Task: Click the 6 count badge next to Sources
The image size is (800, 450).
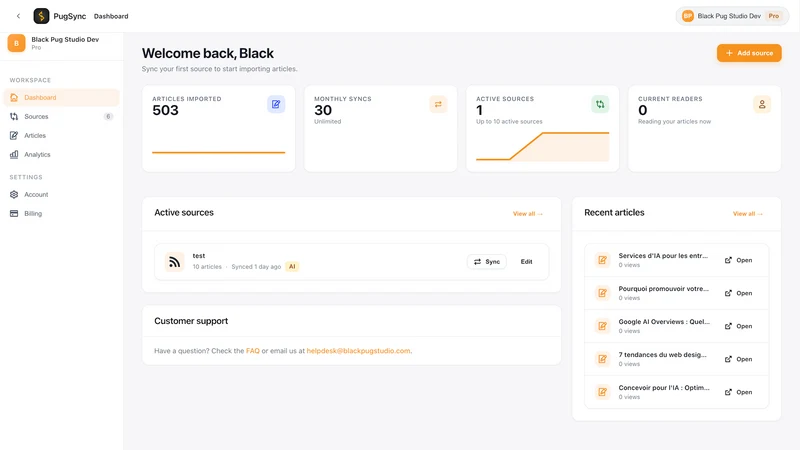Action: [108, 116]
